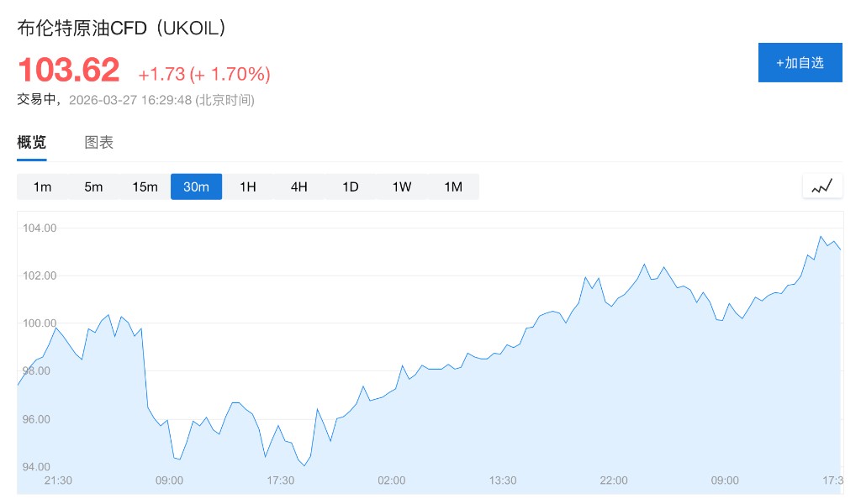
Task: Click the 22:00 time axis label
Action: pos(614,480)
